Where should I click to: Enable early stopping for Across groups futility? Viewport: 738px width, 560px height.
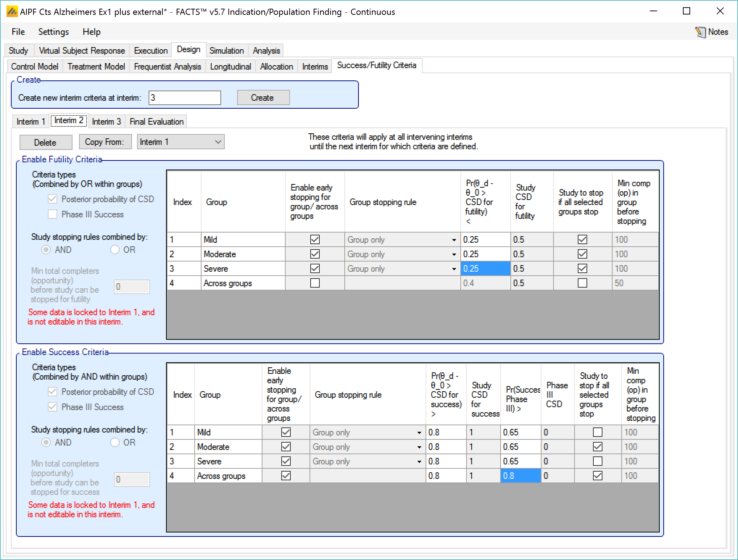315,283
